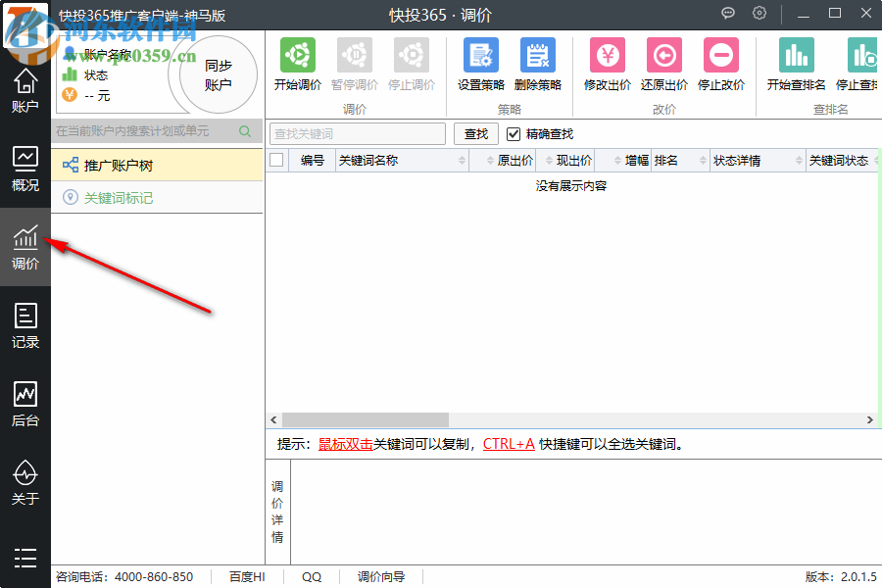Image resolution: width=882 pixels, height=588 pixels.
Task: Select the 关键词标记 tab
Action: coord(157,198)
